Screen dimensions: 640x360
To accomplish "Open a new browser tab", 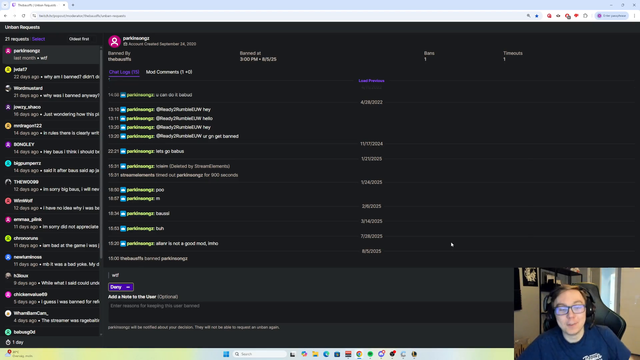I will [73, 5].
